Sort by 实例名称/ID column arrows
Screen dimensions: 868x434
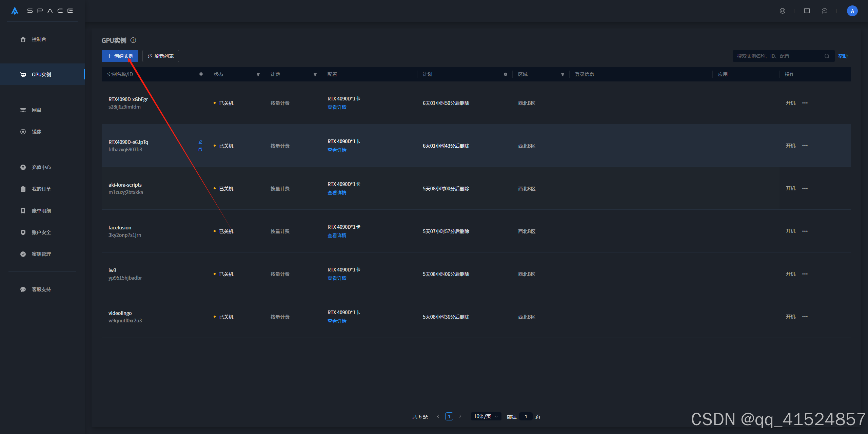[201, 74]
